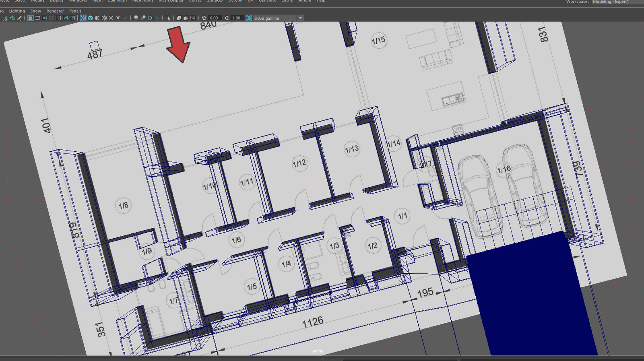Turn on textured display
The height and width of the screenshot is (361, 644).
pyautogui.click(x=111, y=18)
